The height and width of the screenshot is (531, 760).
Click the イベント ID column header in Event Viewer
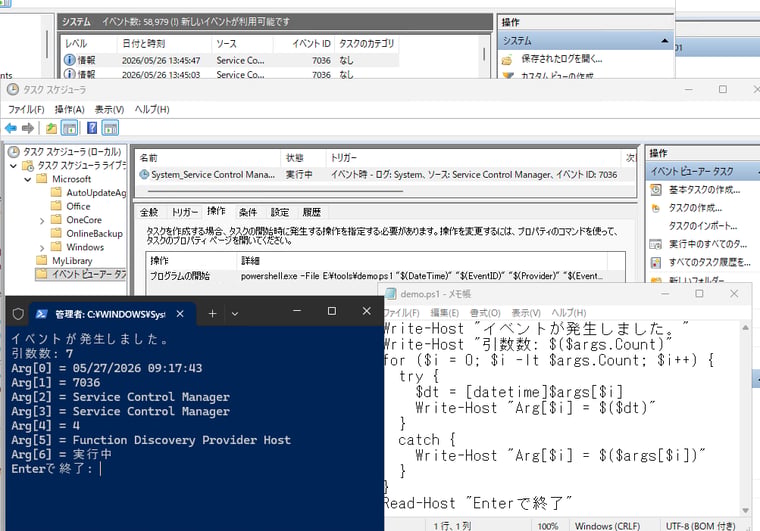[x=304, y=44]
